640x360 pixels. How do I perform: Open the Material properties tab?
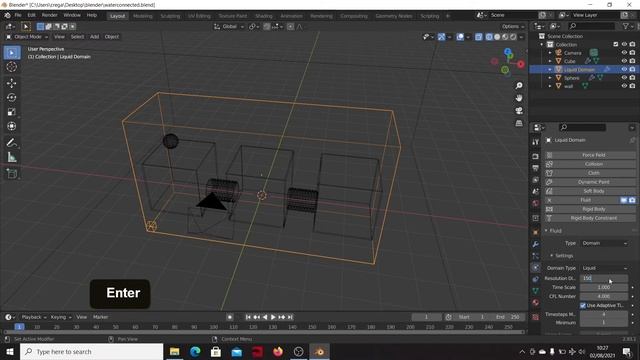(536, 302)
